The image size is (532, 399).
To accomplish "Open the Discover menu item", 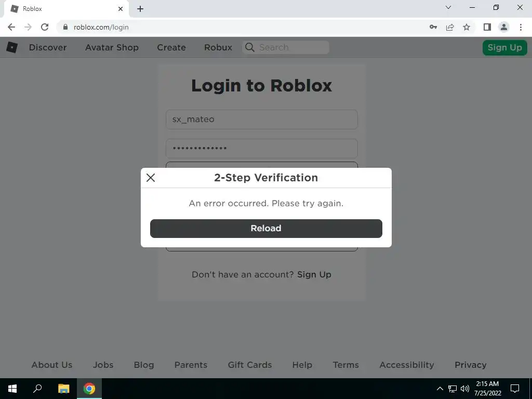I will [48, 47].
